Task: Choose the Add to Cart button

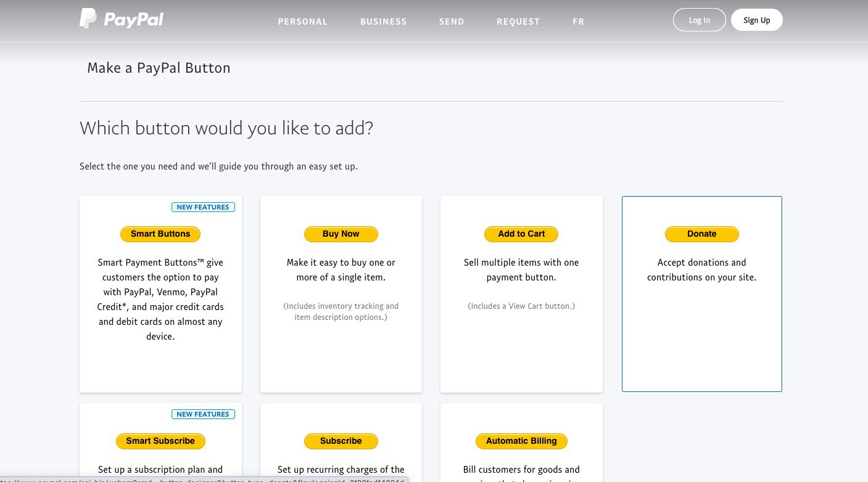Action: point(521,234)
